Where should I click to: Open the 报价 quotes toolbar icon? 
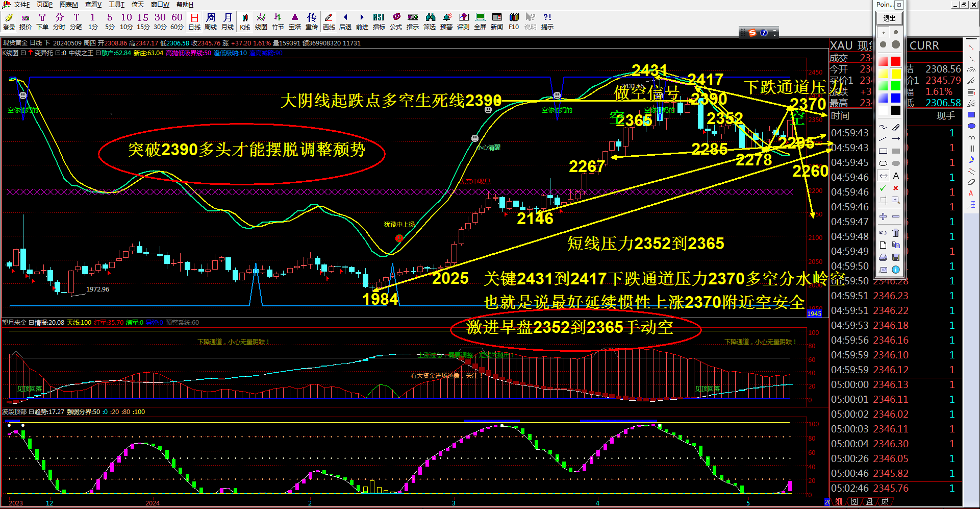coord(26,21)
